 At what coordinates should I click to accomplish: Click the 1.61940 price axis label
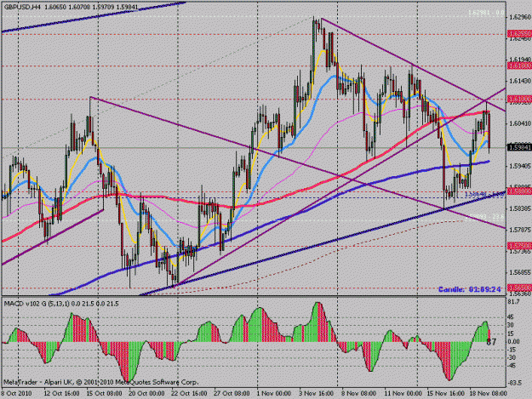(520, 60)
